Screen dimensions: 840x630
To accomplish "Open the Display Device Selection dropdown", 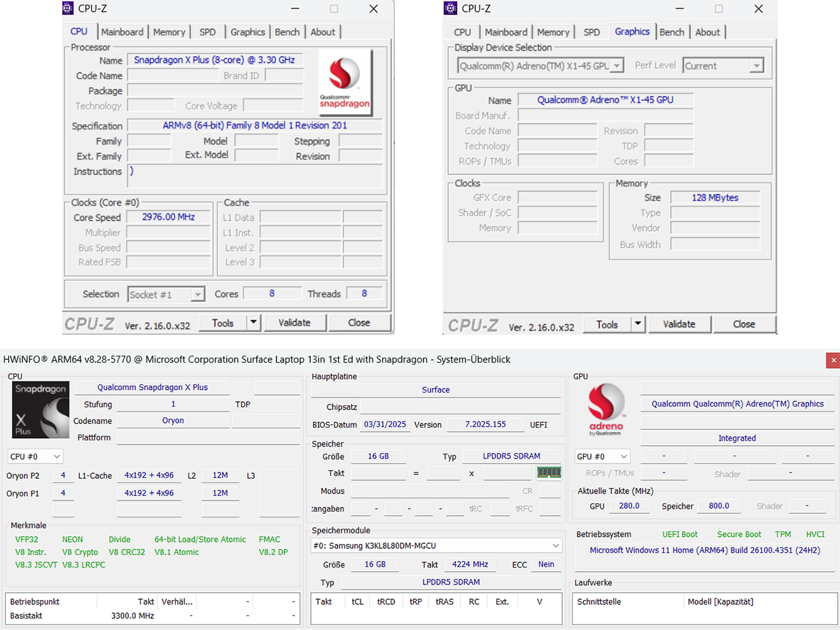I will click(540, 66).
